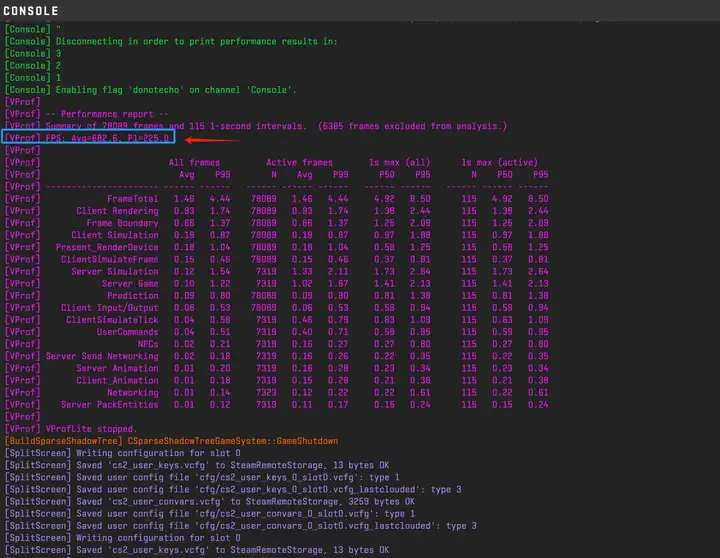Click the '-- Performance report --' line
The height and width of the screenshot is (558, 720).
(x=86, y=114)
